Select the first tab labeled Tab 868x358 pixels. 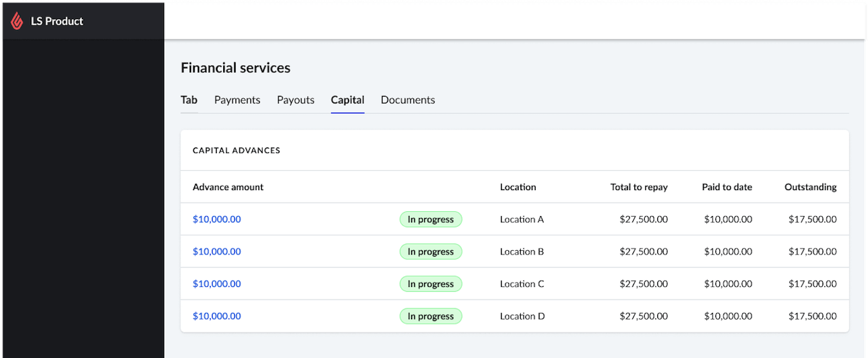pyautogui.click(x=189, y=100)
